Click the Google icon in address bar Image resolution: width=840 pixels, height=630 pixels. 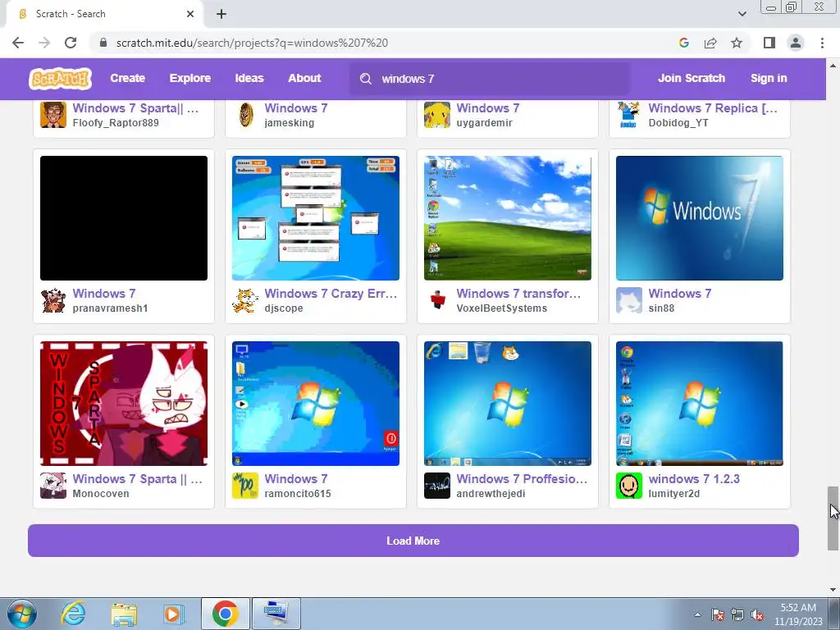[683, 43]
